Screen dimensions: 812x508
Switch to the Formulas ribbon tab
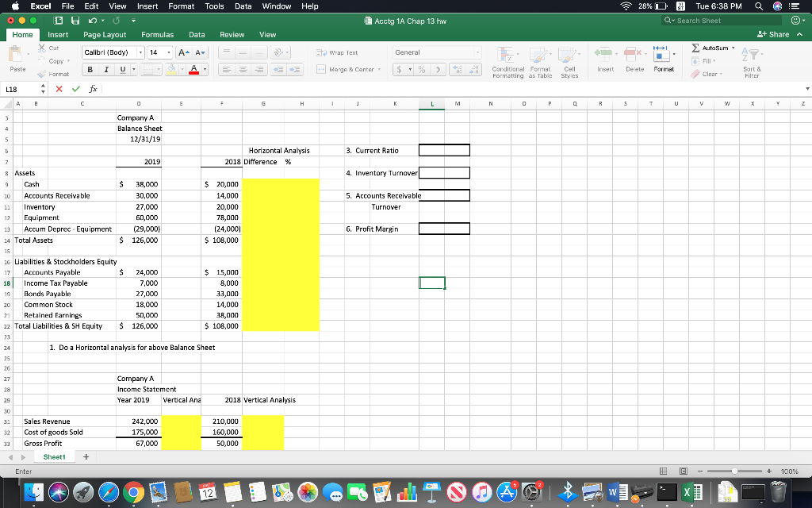[158, 35]
